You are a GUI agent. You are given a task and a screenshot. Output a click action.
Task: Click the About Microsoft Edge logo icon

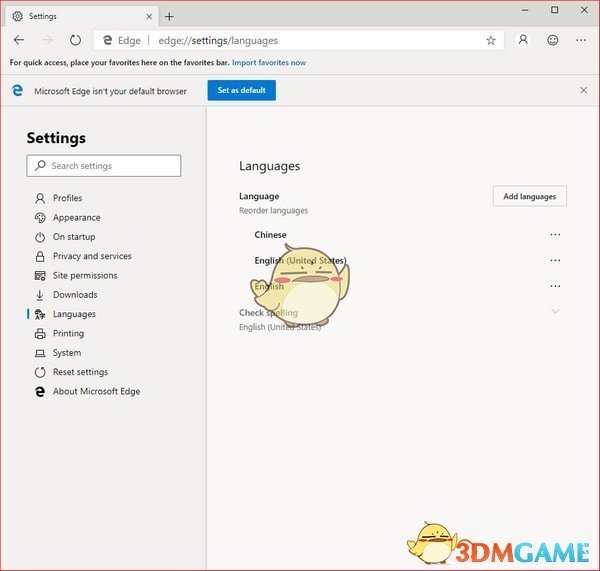(40, 392)
